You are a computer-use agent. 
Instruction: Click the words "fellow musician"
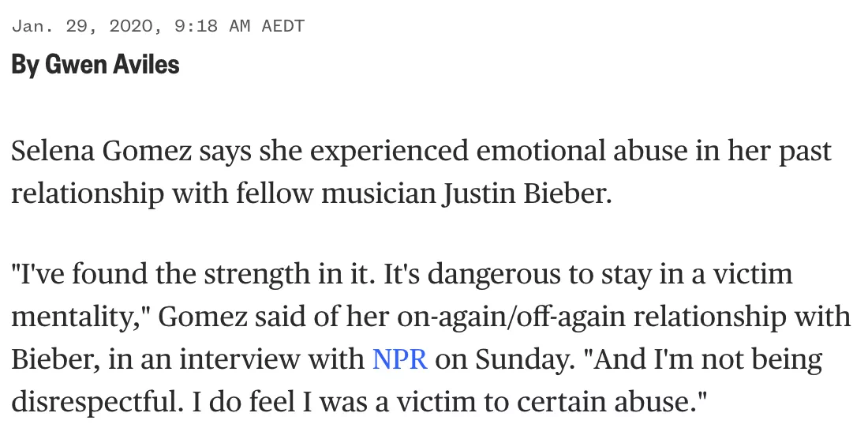(x=336, y=193)
